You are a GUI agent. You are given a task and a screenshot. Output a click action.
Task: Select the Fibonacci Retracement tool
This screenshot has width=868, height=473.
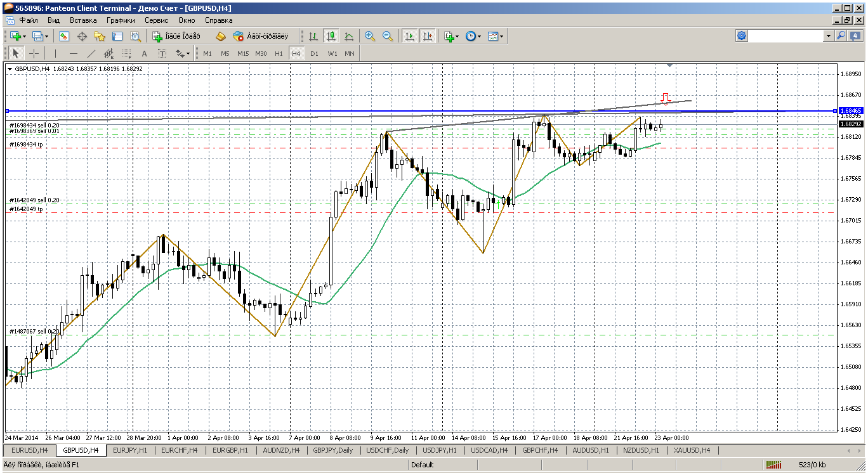(126, 53)
